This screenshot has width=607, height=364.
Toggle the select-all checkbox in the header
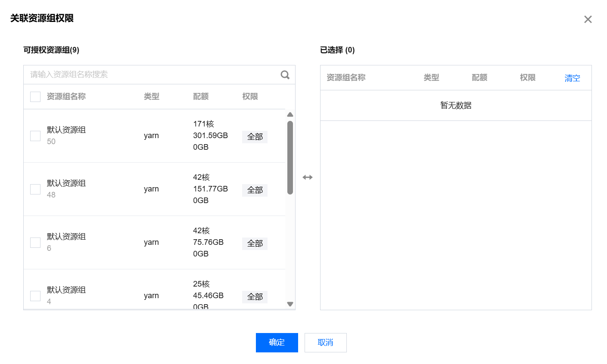35,97
